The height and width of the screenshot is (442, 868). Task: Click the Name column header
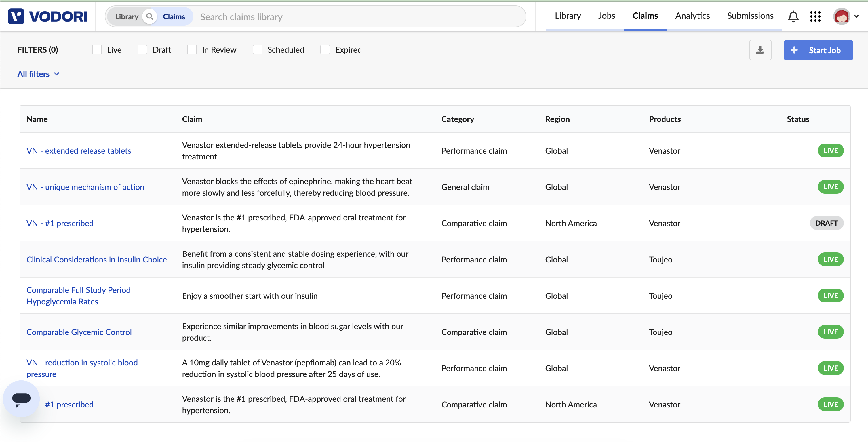[x=37, y=119]
